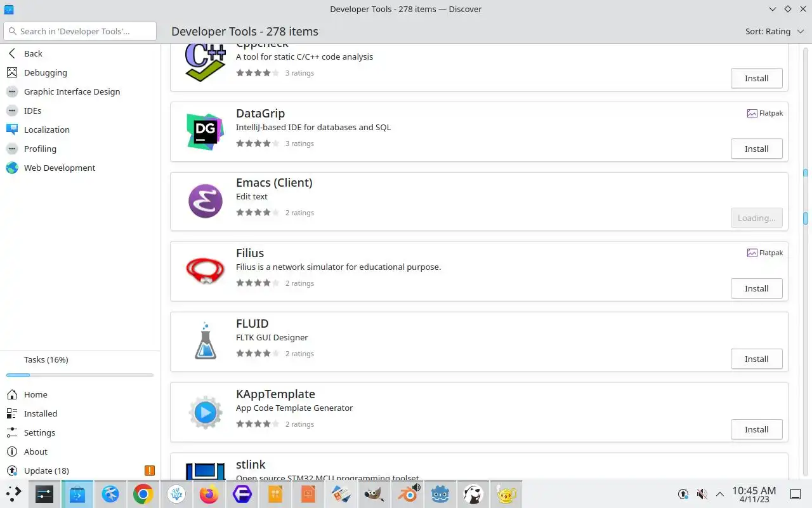Click the Flatpak badge on Filius

tap(765, 253)
